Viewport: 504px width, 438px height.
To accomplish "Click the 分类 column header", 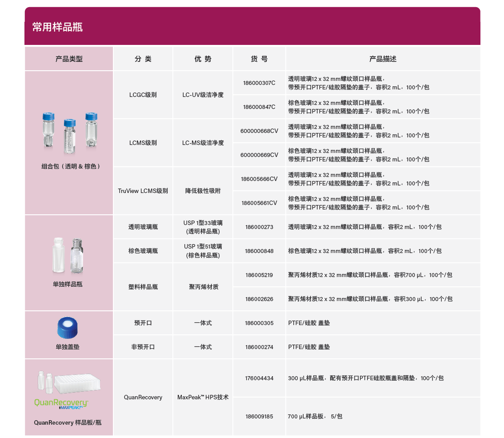I will (143, 59).
